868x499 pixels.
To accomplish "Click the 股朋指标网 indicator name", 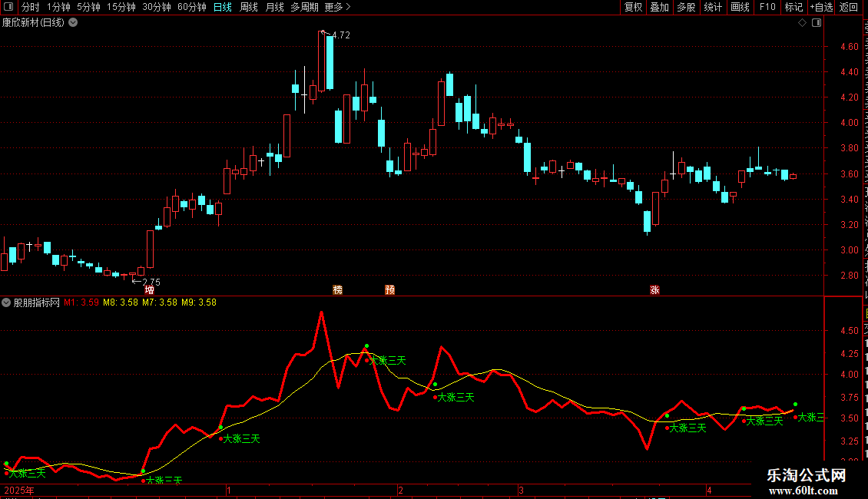I will point(37,302).
